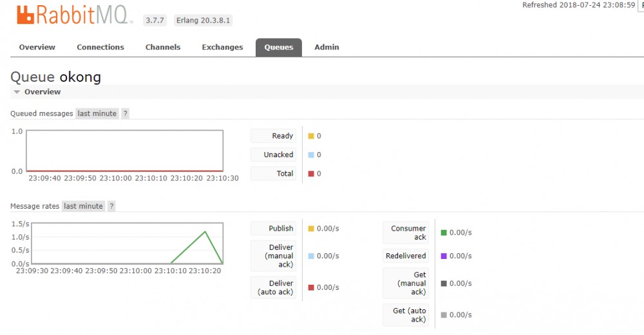Image resolution: width=644 pixels, height=335 pixels.
Task: Click the RabbitMQ logo
Action: pos(75,15)
